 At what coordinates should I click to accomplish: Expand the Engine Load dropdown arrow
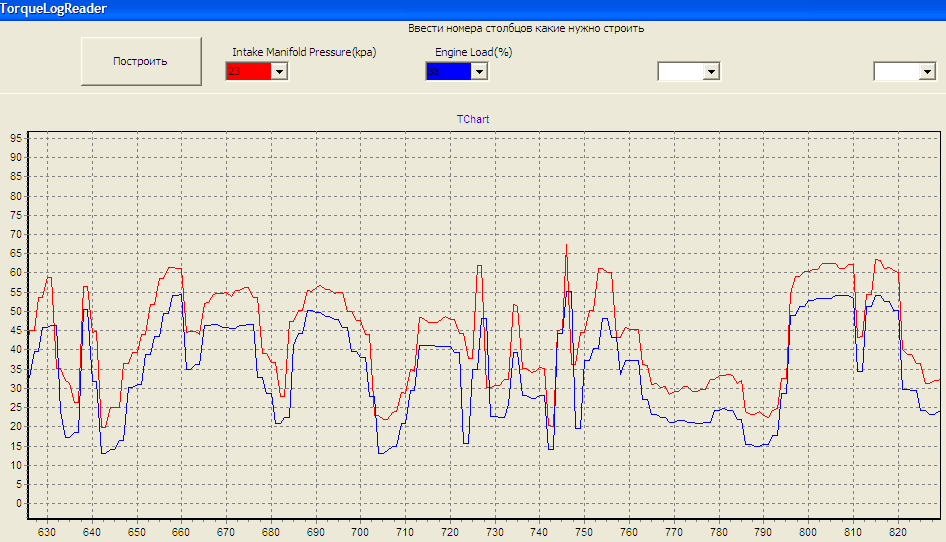click(x=479, y=71)
